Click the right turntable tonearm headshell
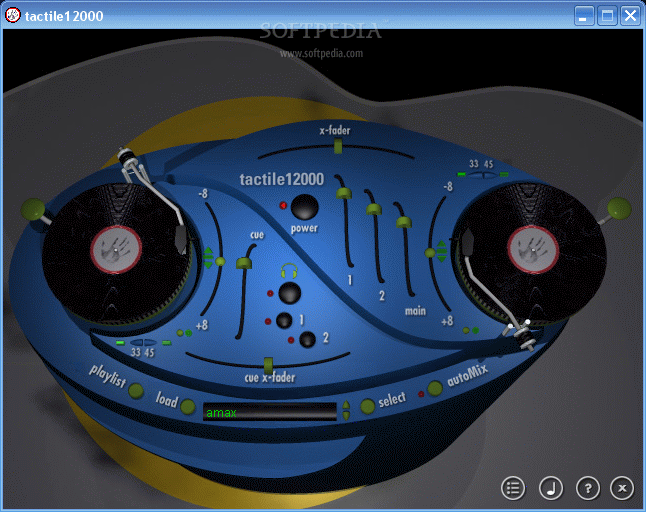Image resolution: width=646 pixels, height=512 pixels. pos(468,243)
